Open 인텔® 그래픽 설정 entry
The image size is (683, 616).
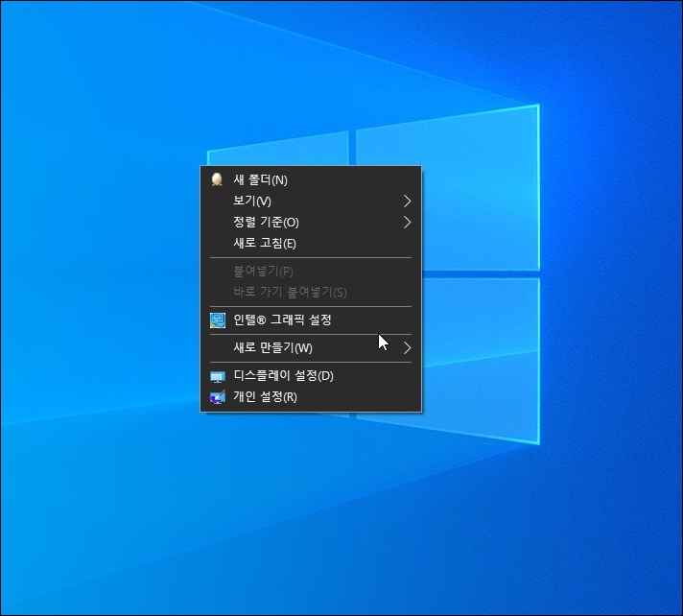pyautogui.click(x=311, y=320)
